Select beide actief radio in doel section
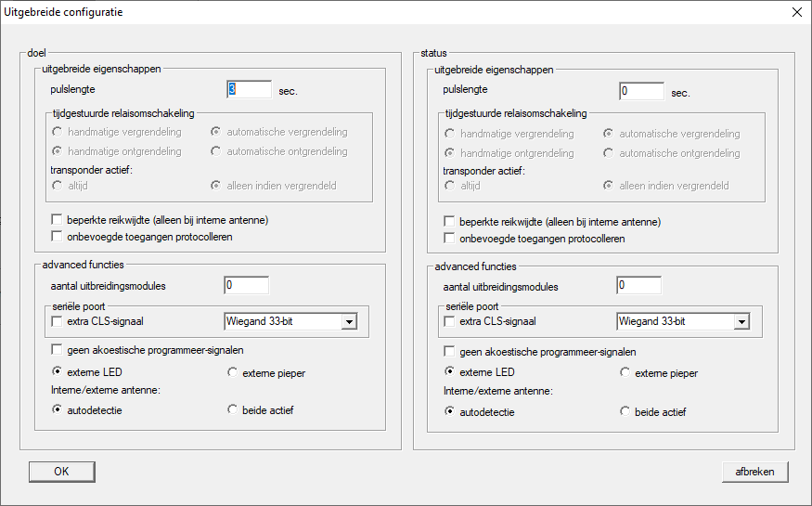Image resolution: width=812 pixels, height=506 pixels. point(233,410)
